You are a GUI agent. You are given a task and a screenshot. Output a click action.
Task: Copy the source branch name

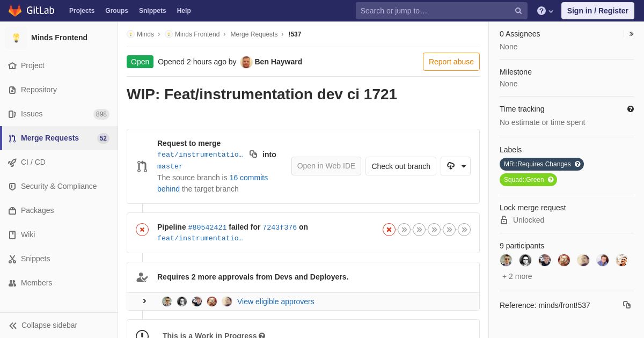pos(253,154)
